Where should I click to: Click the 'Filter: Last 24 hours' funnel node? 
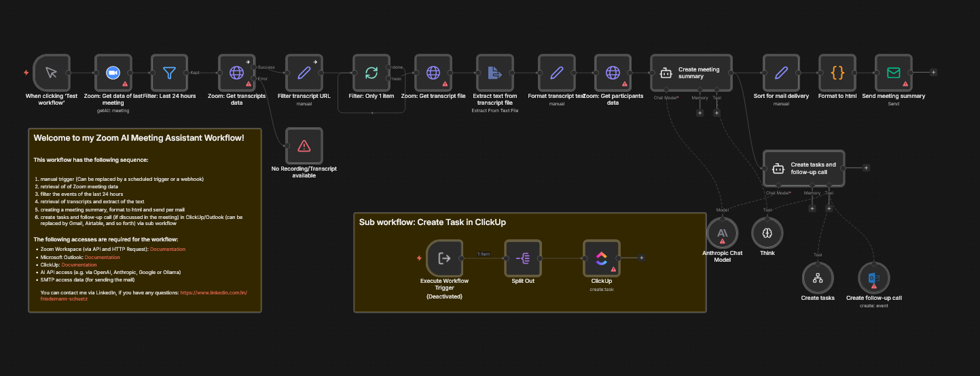pyautogui.click(x=169, y=72)
